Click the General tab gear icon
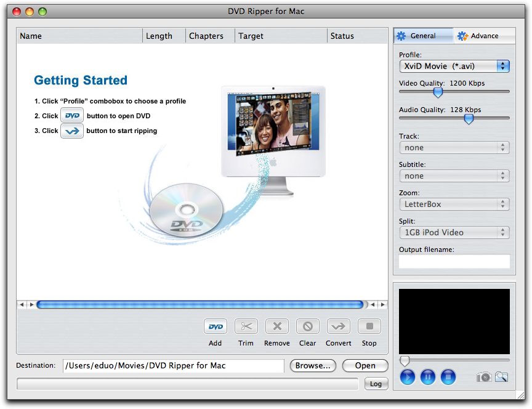This screenshot has height=409, width=532. 401,36
